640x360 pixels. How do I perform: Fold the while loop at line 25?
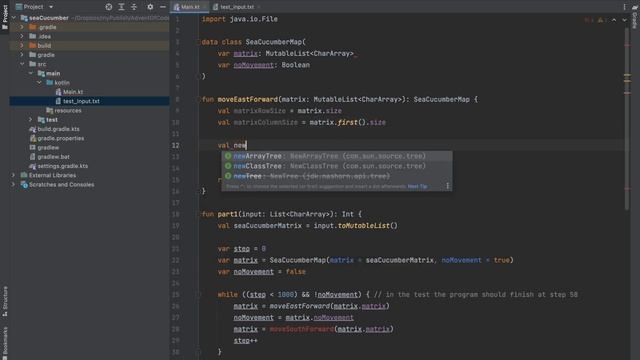(199, 294)
